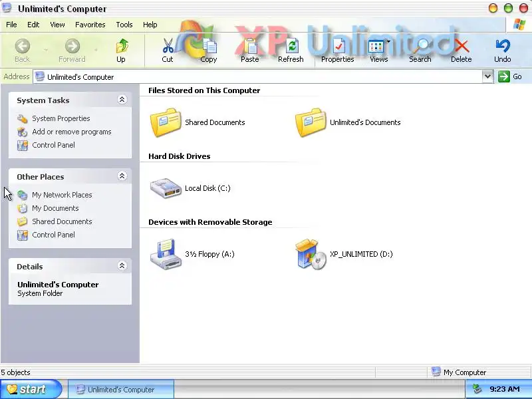Open the My Network Places link

tap(62, 195)
